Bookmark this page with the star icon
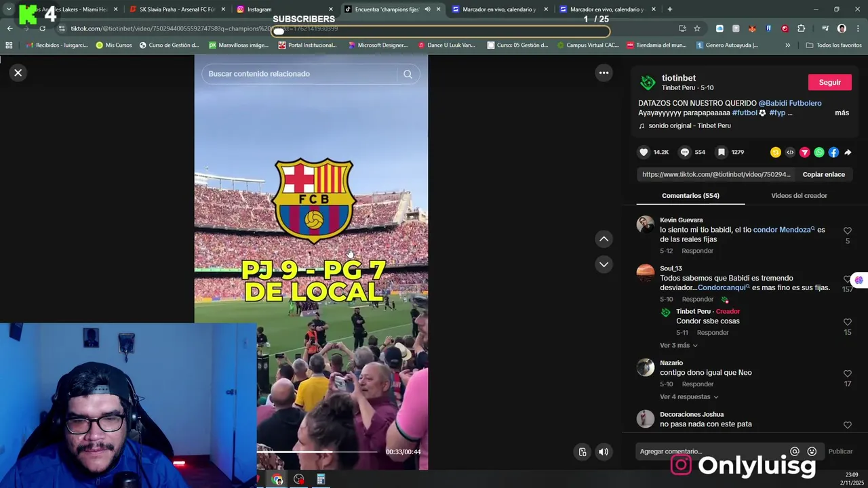Screen dimensions: 868x488 697,28
